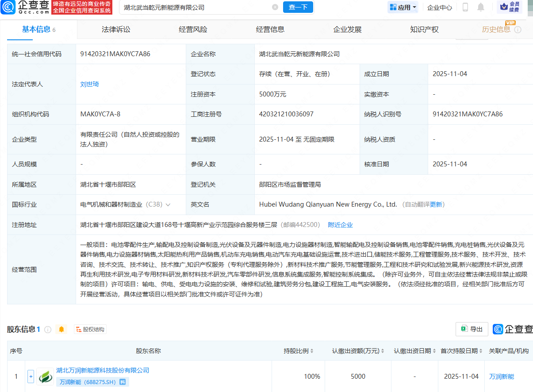This screenshot has width=533, height=392.
Task: Click the 湖北万润新能源 green company logo
Action: coord(45,377)
